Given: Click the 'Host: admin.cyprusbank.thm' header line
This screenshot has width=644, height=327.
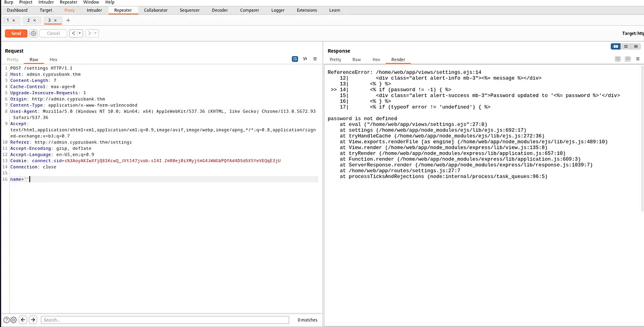Looking at the screenshot, I should pyautogui.click(x=46, y=74).
